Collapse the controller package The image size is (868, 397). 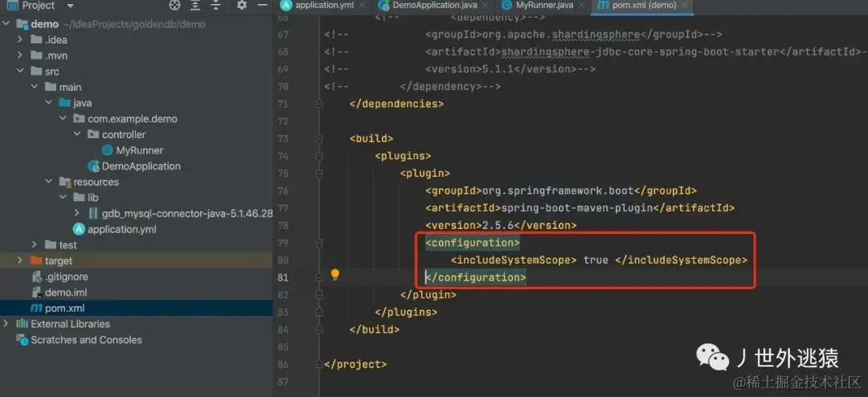click(x=77, y=134)
